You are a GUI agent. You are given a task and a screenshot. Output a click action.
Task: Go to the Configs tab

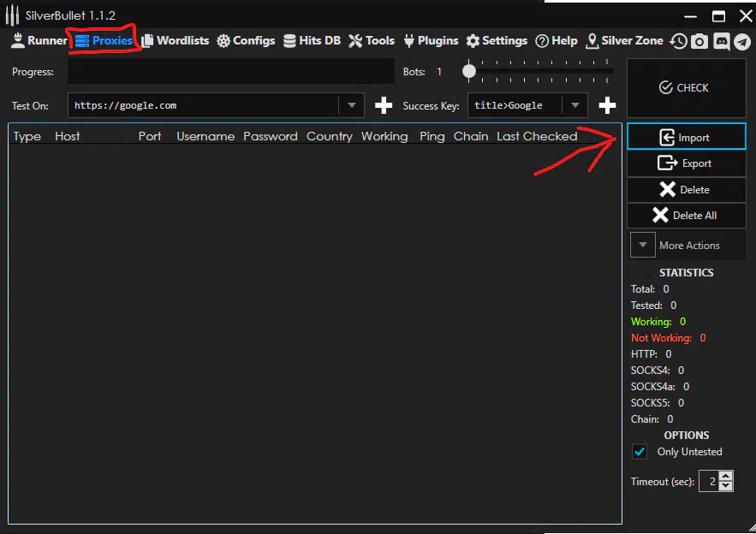pyautogui.click(x=246, y=40)
